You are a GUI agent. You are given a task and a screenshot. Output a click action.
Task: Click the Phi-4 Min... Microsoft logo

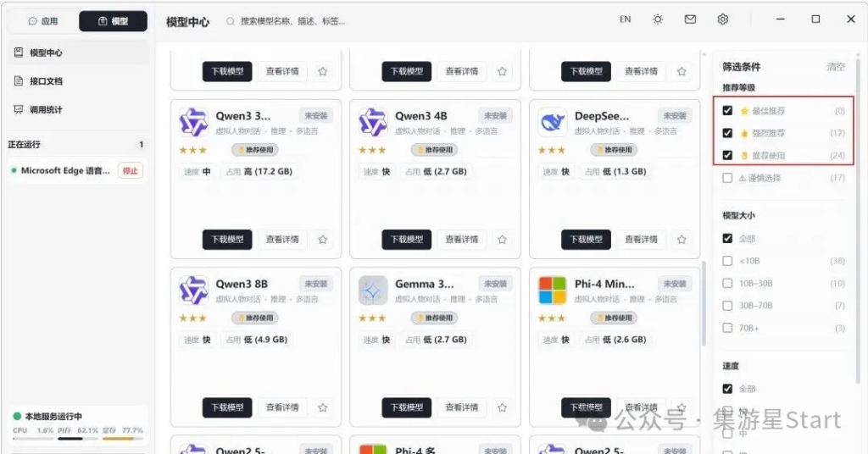553,291
